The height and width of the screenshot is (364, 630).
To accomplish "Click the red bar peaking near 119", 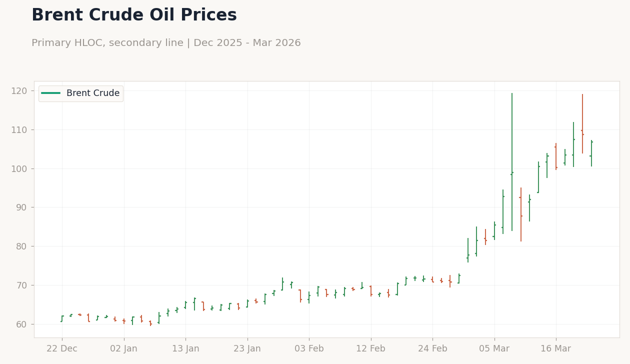I will [582, 124].
